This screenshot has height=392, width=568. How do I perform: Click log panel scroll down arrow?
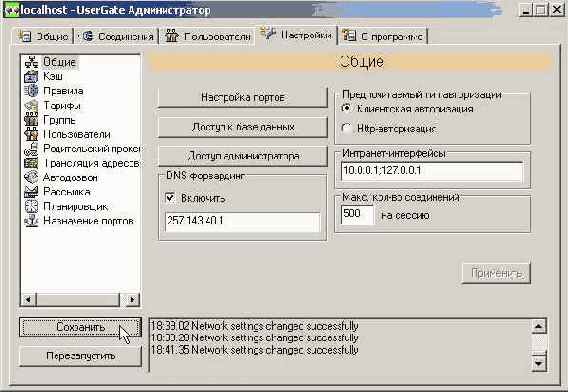point(539,363)
